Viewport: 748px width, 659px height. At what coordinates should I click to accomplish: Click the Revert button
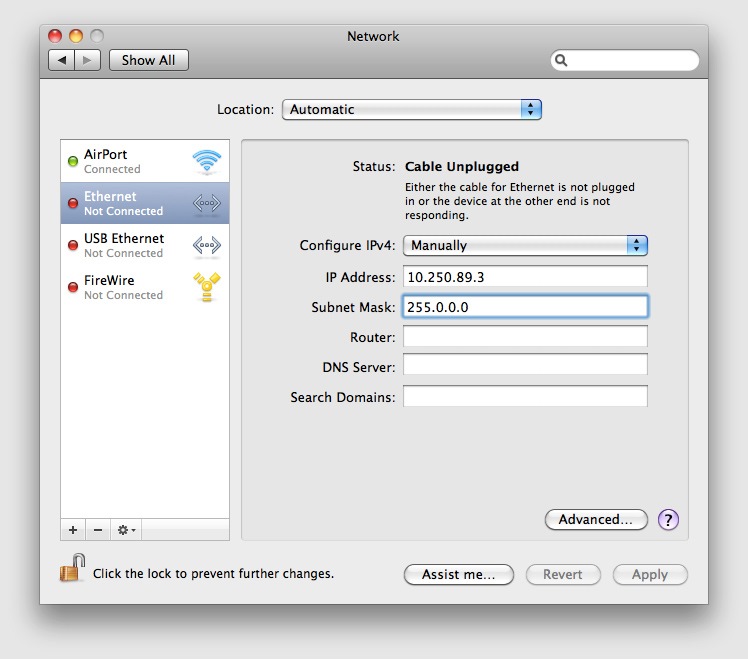click(563, 574)
